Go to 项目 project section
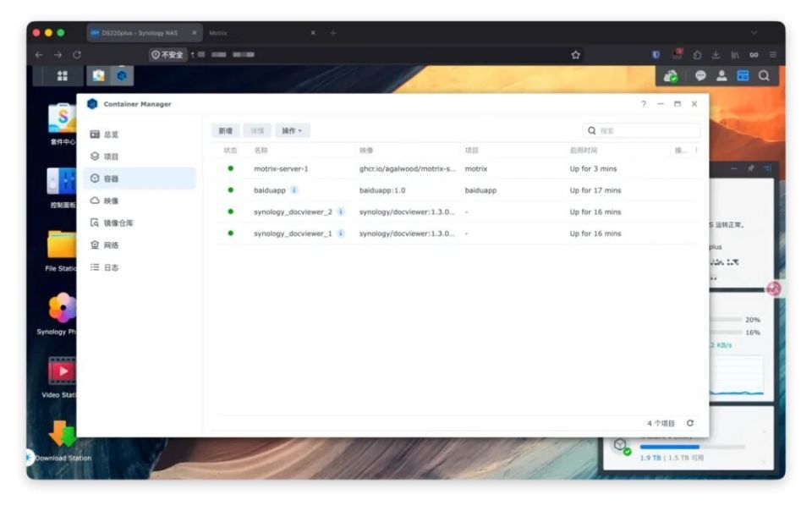 click(140, 157)
